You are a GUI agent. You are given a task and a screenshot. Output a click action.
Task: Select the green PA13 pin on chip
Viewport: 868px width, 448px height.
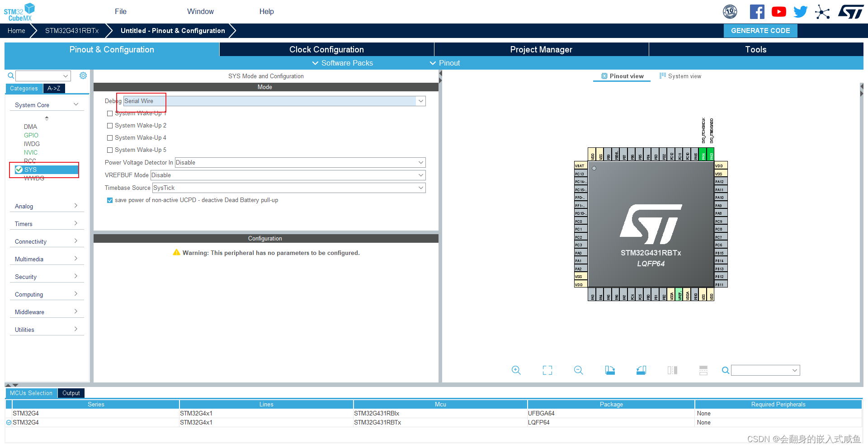tap(711, 155)
